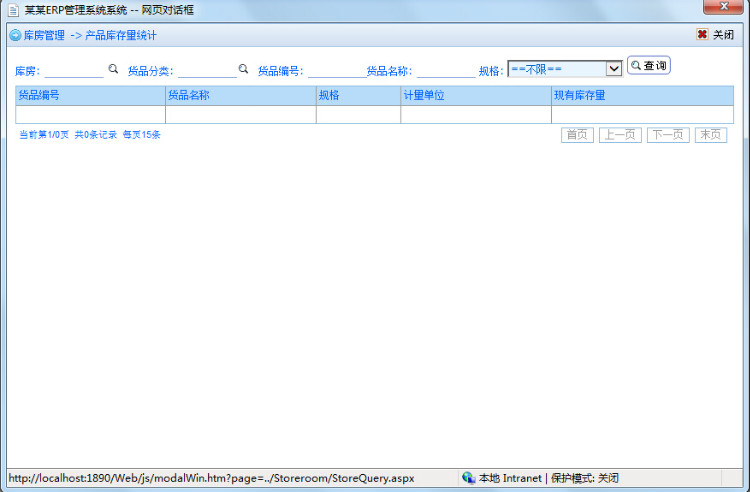Open the 规格 dropdown showing ==不限==
Viewport: 750px width, 492px height.
(565, 69)
